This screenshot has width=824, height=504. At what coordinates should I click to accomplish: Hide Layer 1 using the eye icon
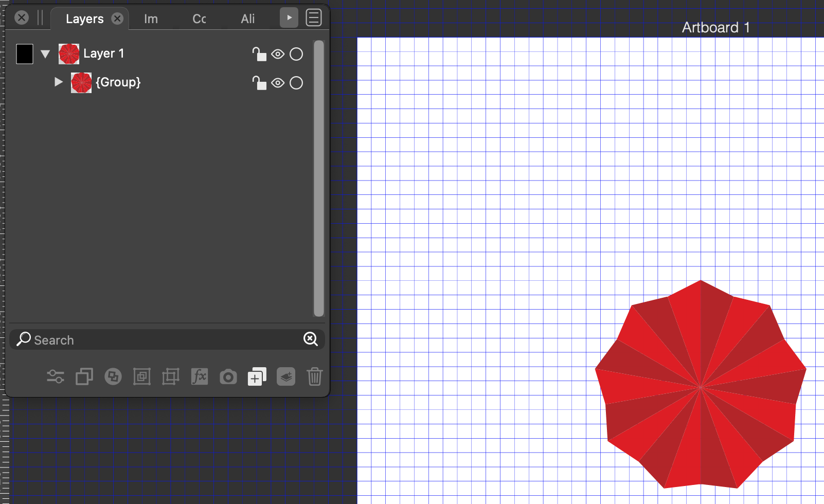tap(278, 54)
